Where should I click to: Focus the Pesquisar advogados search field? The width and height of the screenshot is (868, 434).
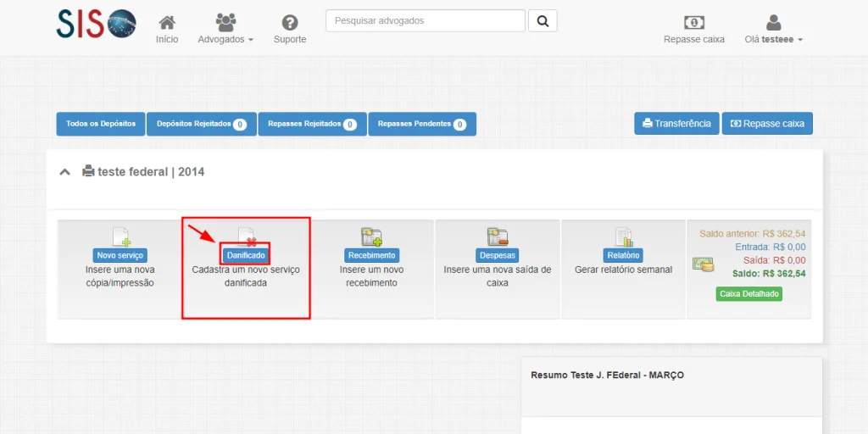point(426,21)
